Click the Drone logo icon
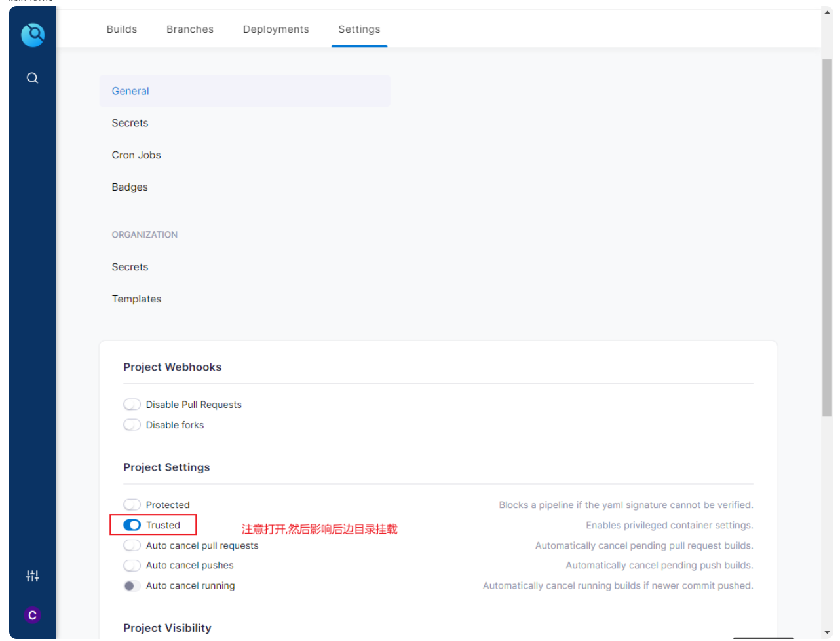 click(32, 35)
